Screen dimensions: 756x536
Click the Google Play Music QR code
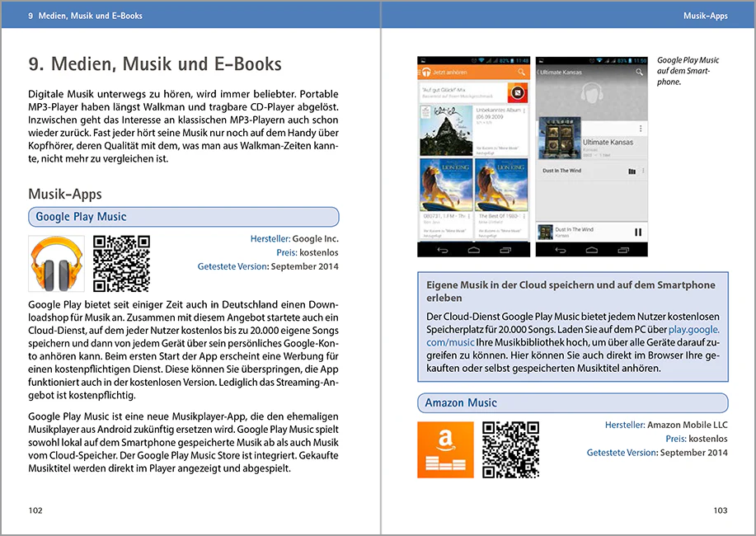[x=121, y=263]
